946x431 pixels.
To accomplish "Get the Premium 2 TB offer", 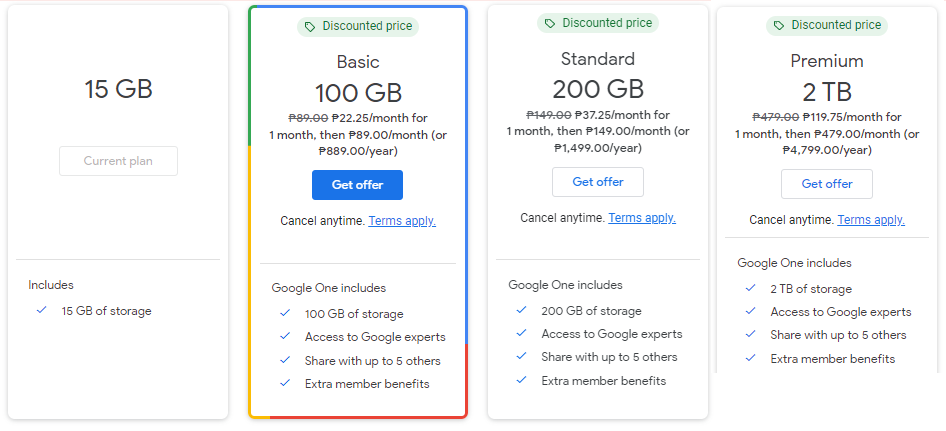I will pos(827,184).
